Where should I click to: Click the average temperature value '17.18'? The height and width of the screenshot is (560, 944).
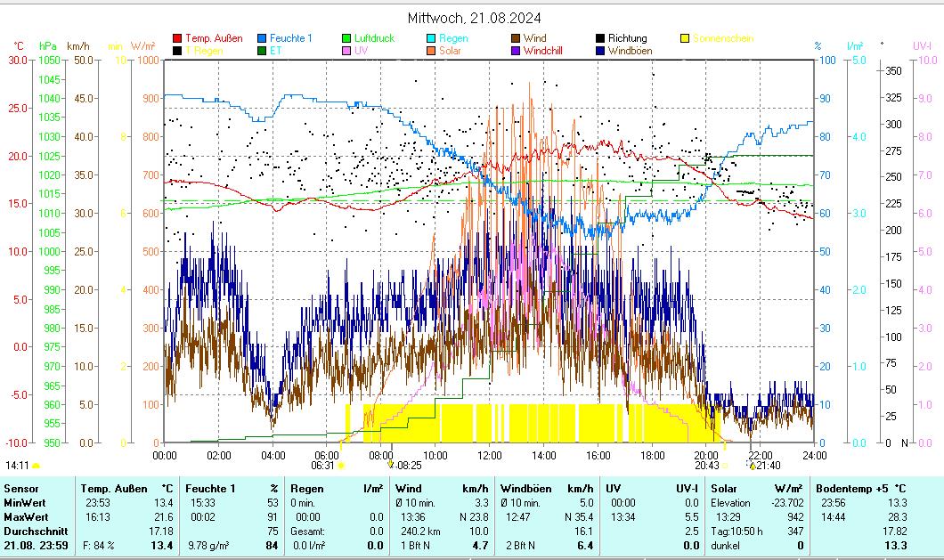[x=160, y=532]
